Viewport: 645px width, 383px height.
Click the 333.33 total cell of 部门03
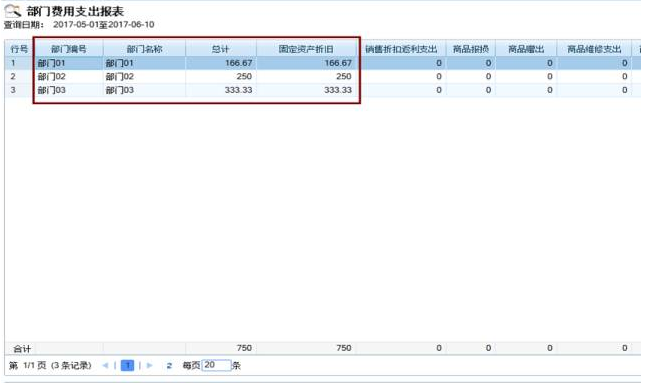coord(238,90)
